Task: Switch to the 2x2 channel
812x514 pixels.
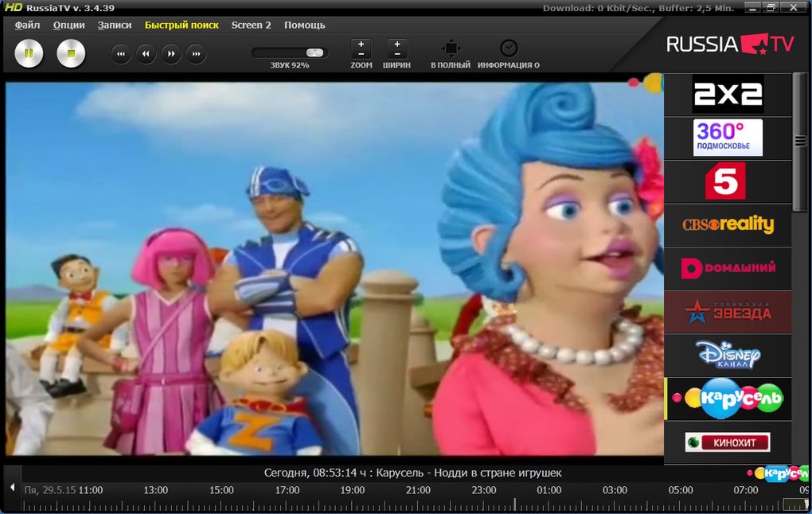Action: [728, 94]
